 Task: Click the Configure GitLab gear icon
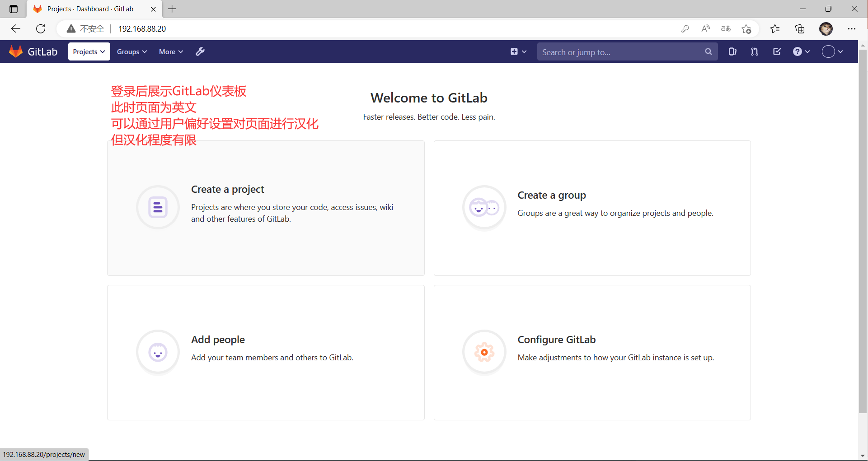click(484, 352)
